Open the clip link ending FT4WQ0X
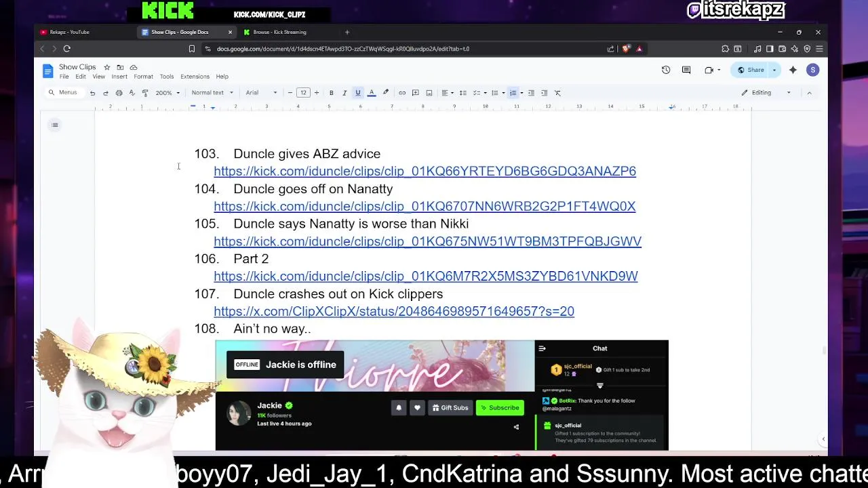 tap(425, 206)
